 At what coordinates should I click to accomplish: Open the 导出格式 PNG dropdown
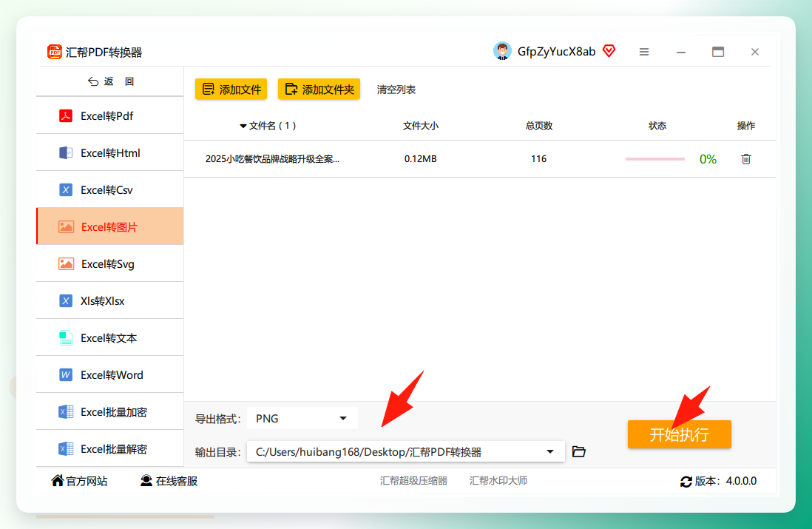point(302,418)
